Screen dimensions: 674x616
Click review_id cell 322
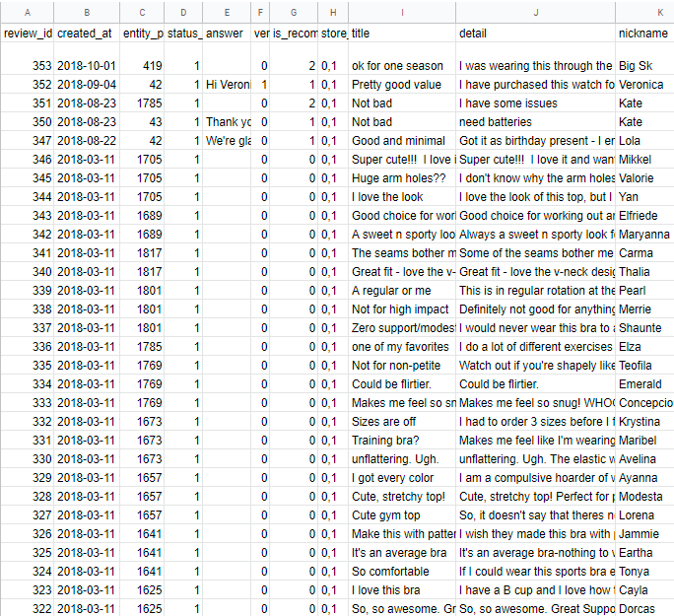point(27,609)
